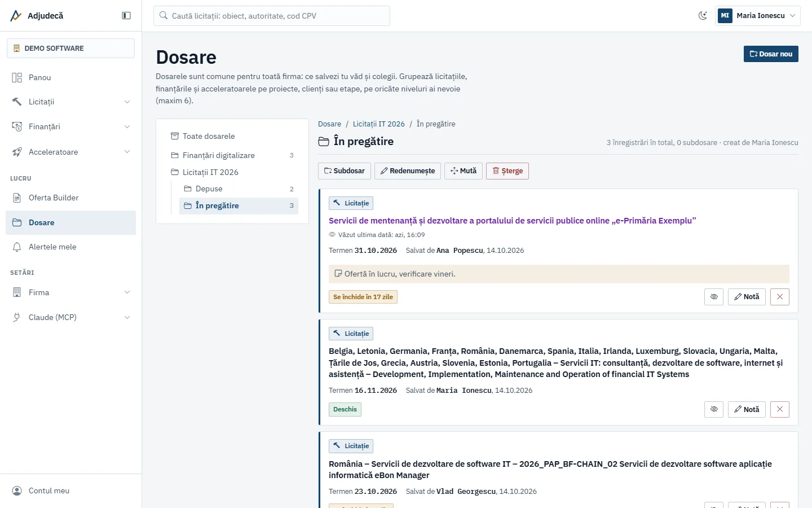This screenshot has height=508, width=812.
Task: Expand the Firma settings menu
Action: pyautogui.click(x=70, y=292)
